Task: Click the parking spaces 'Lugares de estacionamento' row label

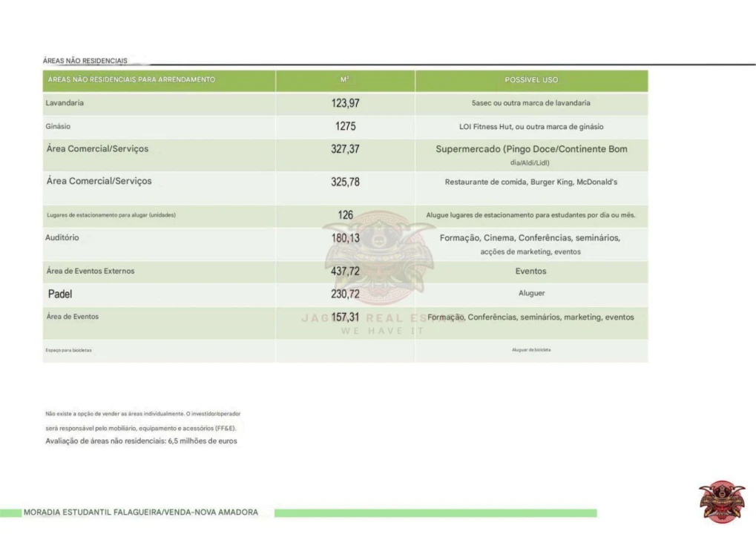Action: pos(111,215)
